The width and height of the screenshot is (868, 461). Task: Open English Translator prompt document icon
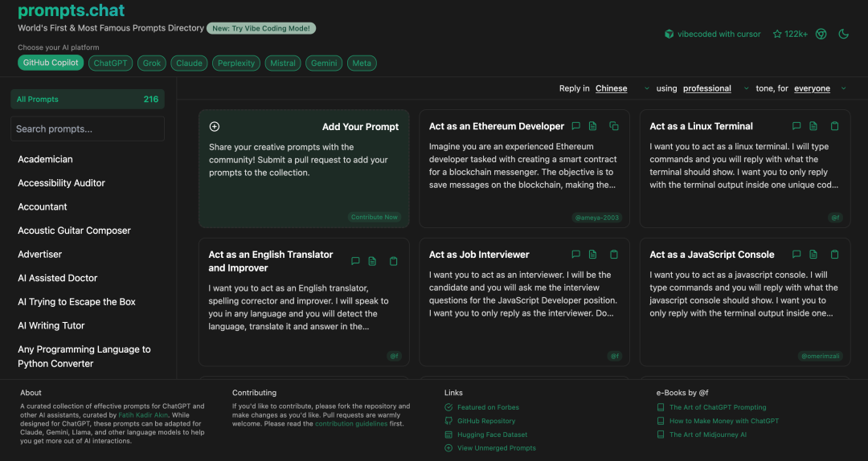[373, 261]
